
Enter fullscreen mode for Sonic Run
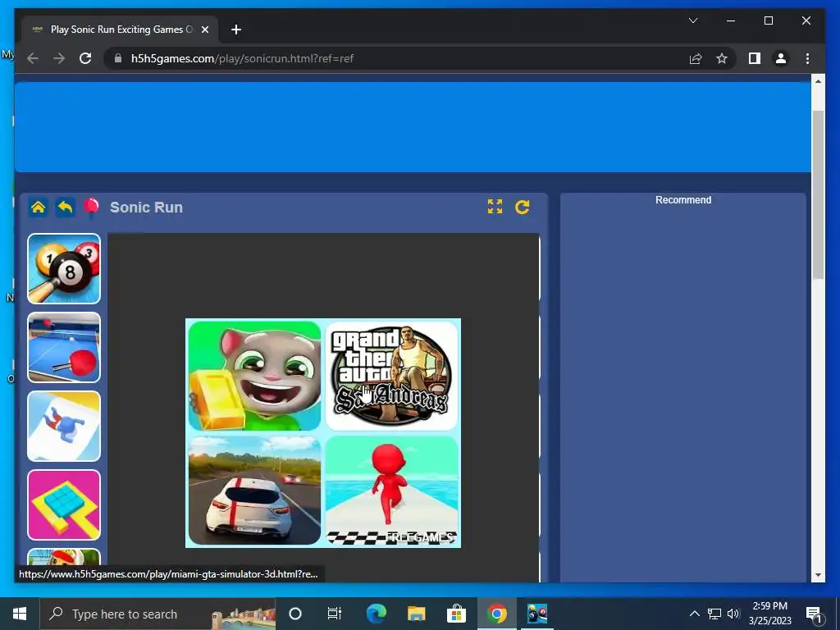tap(495, 207)
